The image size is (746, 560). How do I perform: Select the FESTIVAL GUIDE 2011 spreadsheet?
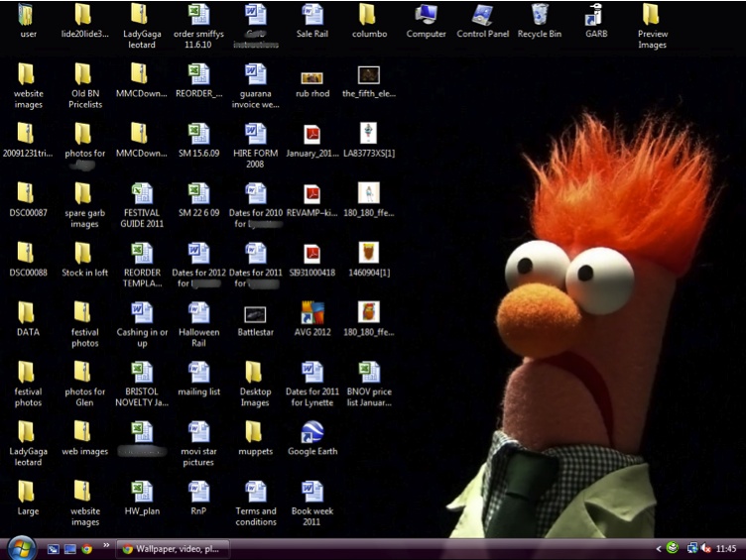tap(142, 206)
